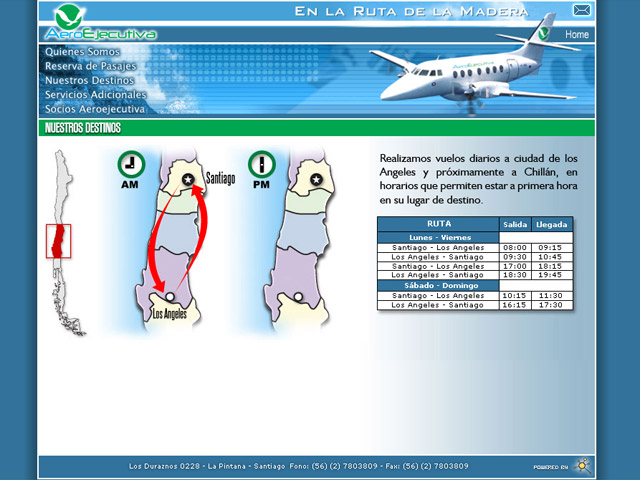This screenshot has height=480, width=640.
Task: Open the Socios Aeroejecutiva section
Action: point(95,108)
